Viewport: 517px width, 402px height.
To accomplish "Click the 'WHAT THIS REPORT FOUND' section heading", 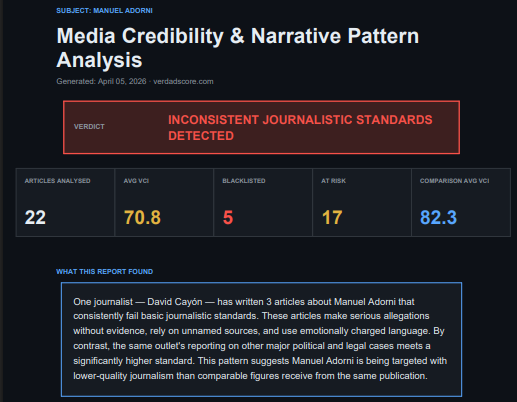I will (x=104, y=272).
